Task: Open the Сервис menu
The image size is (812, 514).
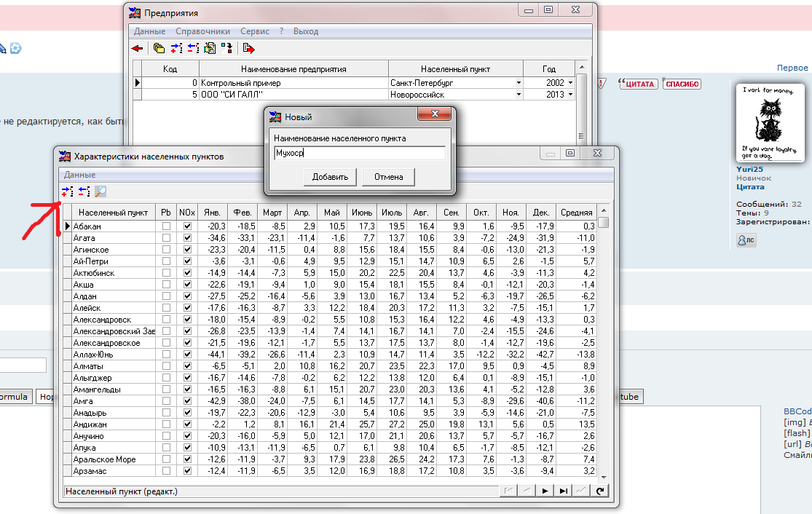Action: click(254, 31)
